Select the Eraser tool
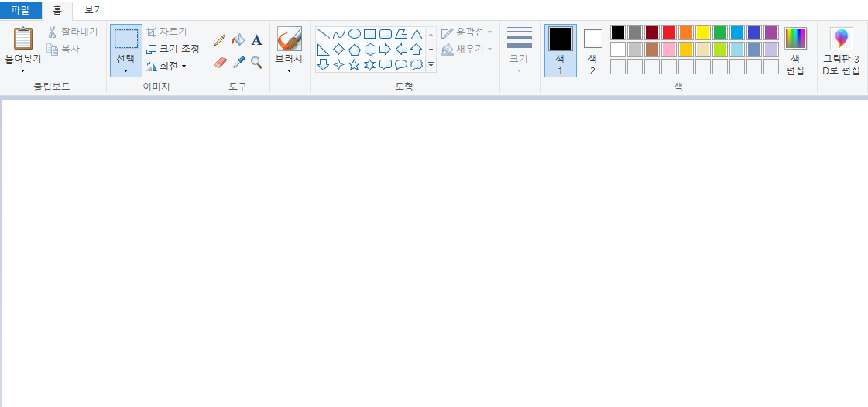Image resolution: width=868 pixels, height=407 pixels. point(220,63)
